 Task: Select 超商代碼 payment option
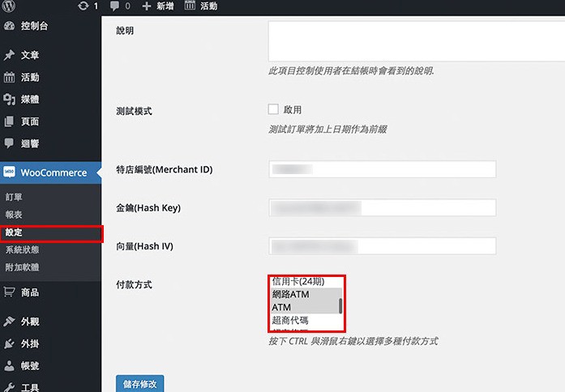[305, 321]
